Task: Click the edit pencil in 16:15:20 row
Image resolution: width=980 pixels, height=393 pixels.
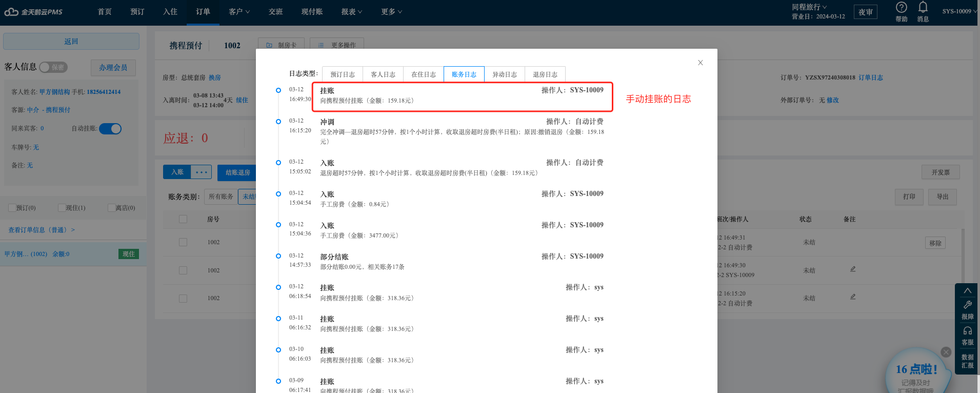Action: [853, 297]
